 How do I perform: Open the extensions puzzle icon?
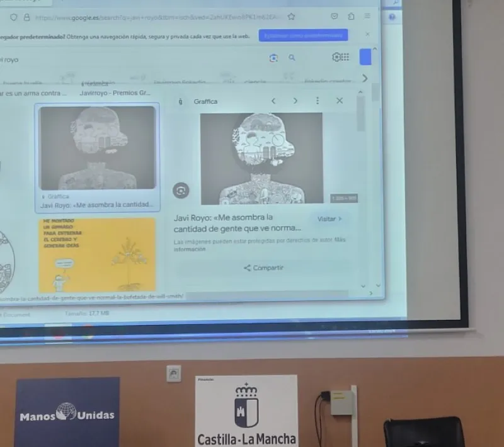click(351, 16)
